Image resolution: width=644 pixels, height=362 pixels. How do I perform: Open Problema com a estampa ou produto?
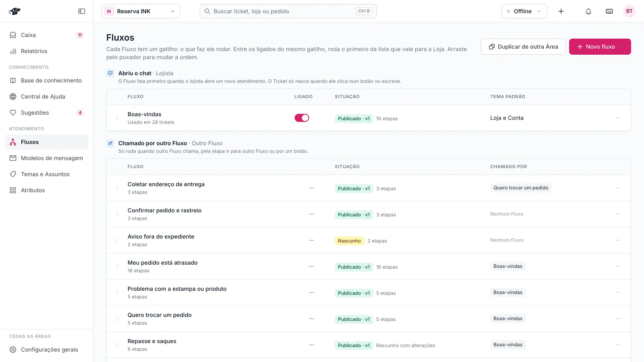click(x=177, y=289)
